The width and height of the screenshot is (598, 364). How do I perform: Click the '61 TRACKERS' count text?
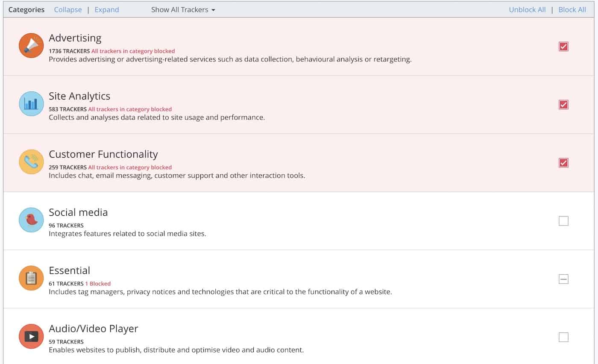tap(66, 283)
